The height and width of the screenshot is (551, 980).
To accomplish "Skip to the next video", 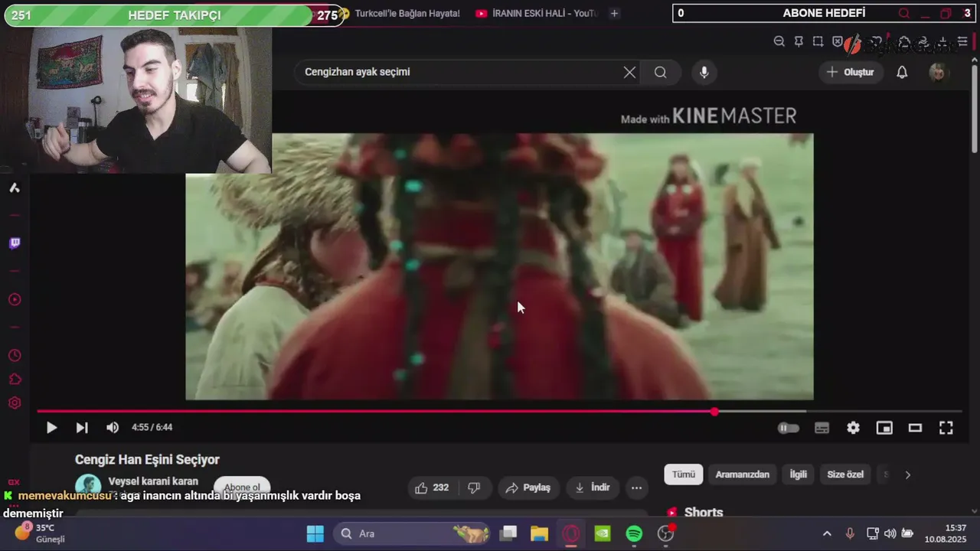I will coord(82,428).
